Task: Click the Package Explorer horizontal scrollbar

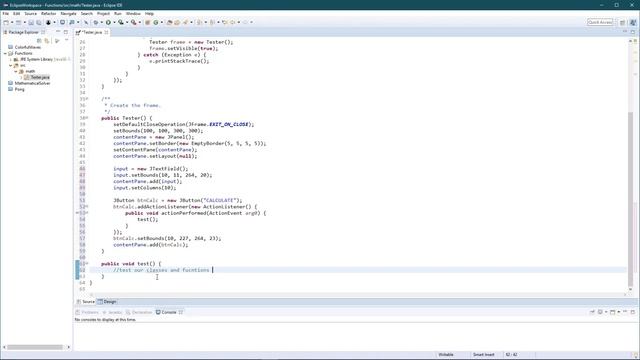Action: 35,347
